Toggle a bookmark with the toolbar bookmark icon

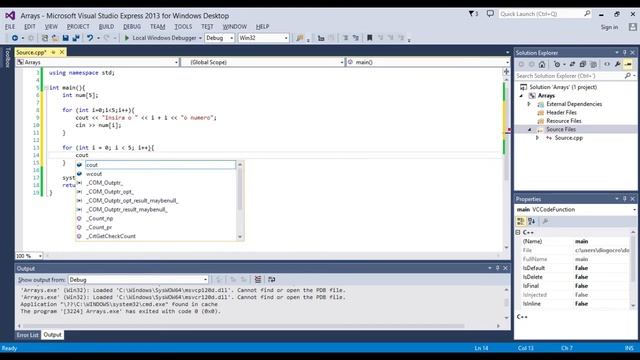[369, 38]
